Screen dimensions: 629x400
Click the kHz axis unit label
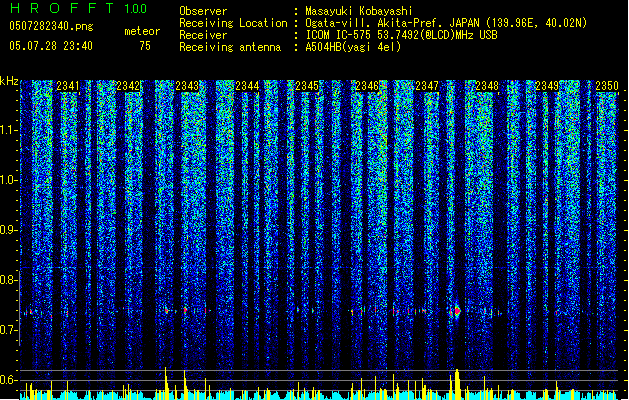click(x=9, y=81)
